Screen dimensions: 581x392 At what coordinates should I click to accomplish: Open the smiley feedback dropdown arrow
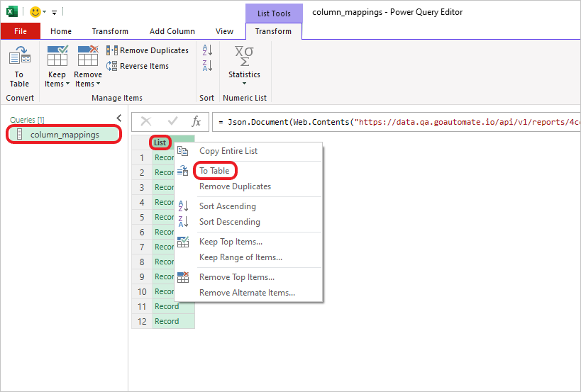pyautogui.click(x=45, y=12)
